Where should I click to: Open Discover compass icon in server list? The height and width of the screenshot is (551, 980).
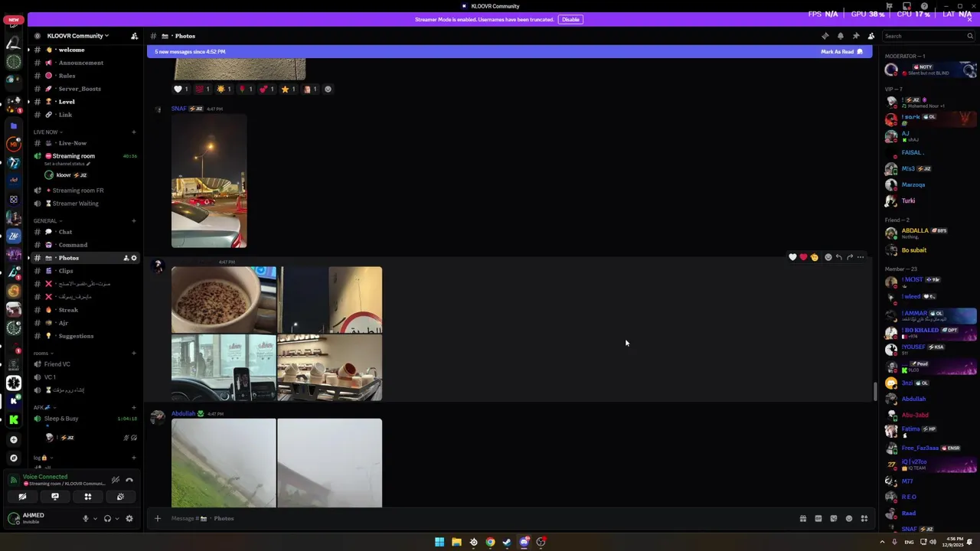(x=13, y=458)
